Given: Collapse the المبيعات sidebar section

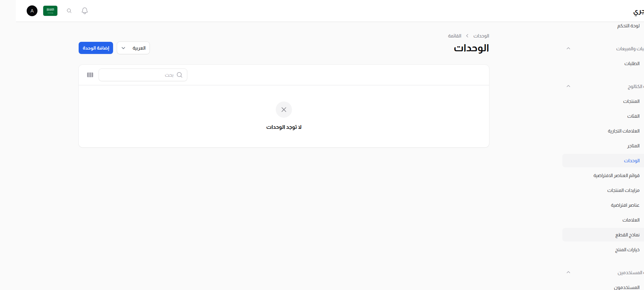Looking at the screenshot, I should [568, 49].
